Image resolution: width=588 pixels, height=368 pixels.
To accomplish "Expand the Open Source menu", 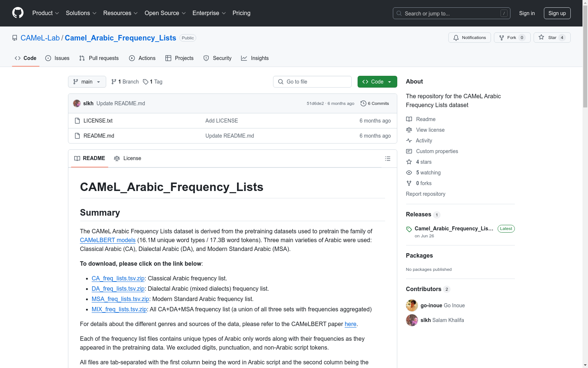I will (165, 13).
